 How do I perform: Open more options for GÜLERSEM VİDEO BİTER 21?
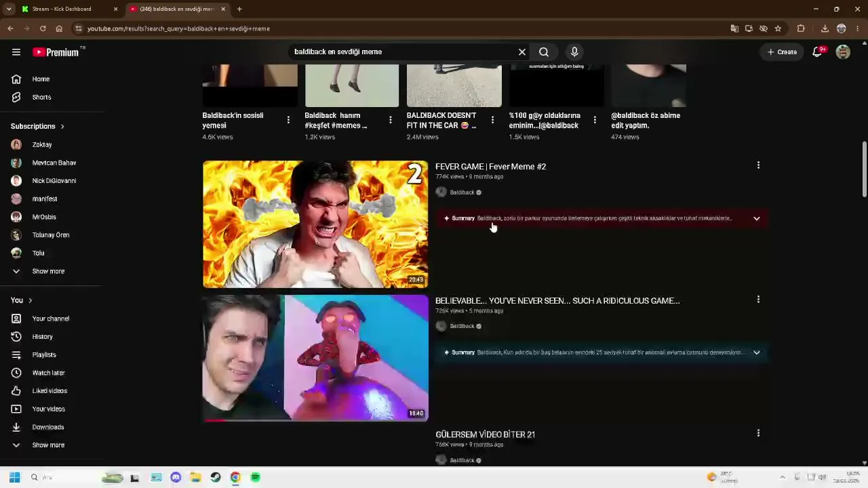[x=758, y=433]
